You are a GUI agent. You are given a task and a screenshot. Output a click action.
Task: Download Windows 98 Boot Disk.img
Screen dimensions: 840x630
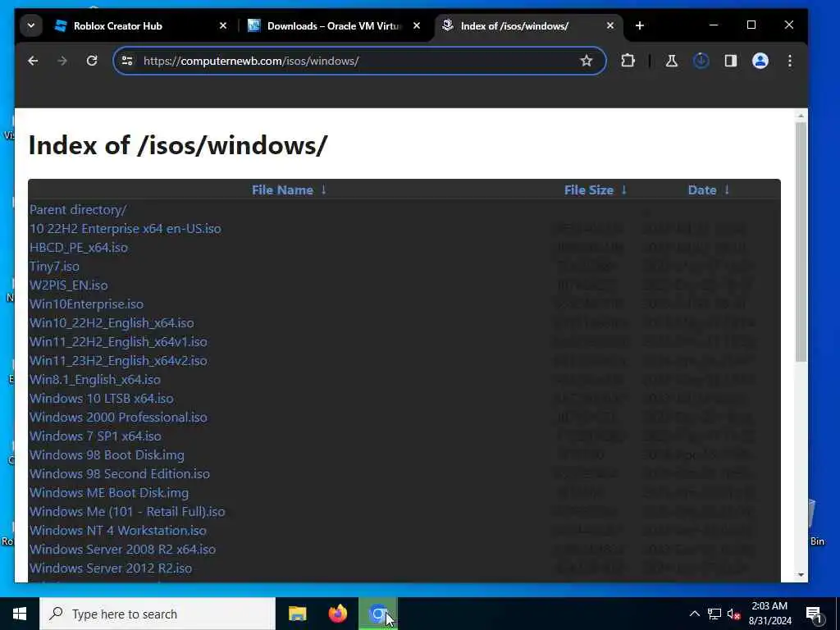[107, 454]
